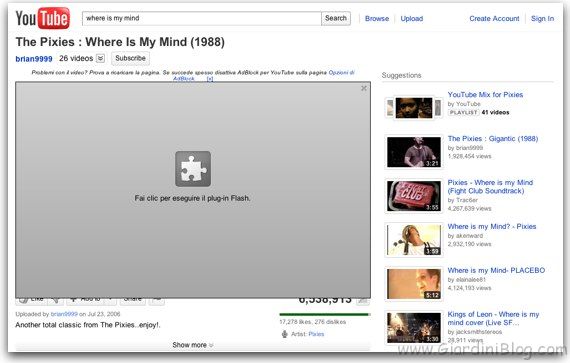This screenshot has width=570, height=363.
Task: Close the plug-in overlay with the X
Action: [x=364, y=88]
